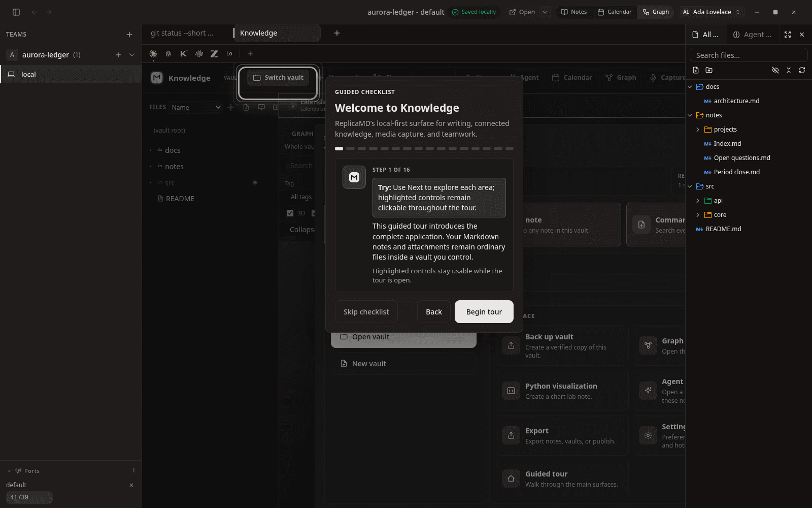The width and height of the screenshot is (812, 508).
Task: Click the new folder icon in file panel
Action: pos(709,70)
